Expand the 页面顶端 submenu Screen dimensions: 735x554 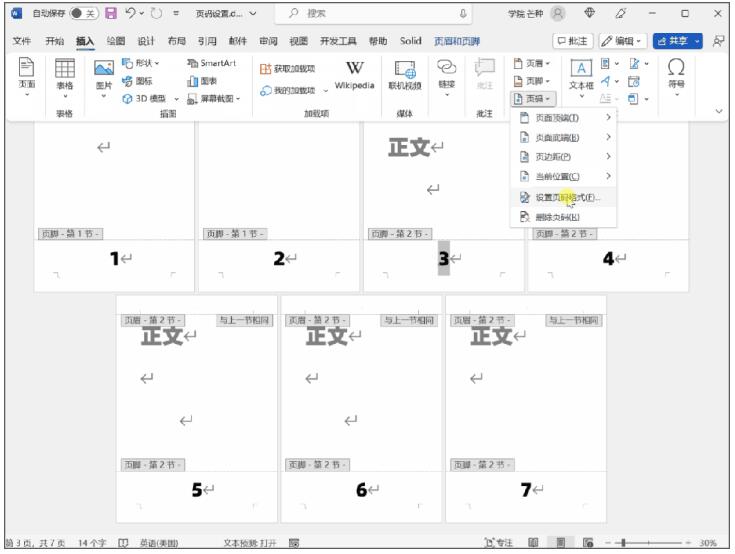coord(566,118)
